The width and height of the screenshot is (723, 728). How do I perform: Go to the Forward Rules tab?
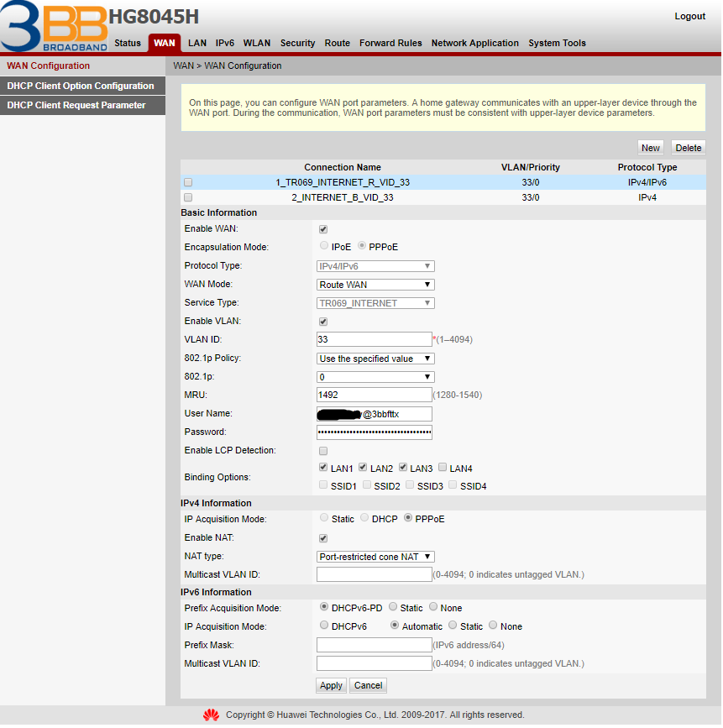coord(390,43)
